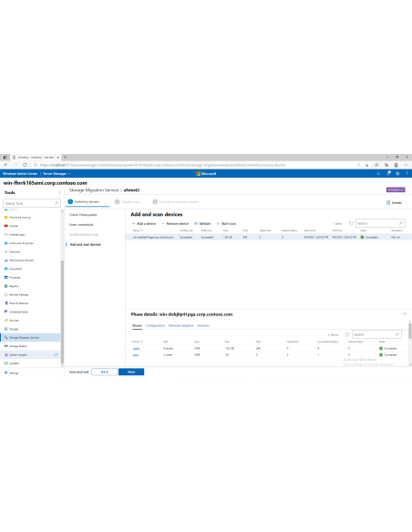Open the Remote Desktop tool

tap(18, 294)
